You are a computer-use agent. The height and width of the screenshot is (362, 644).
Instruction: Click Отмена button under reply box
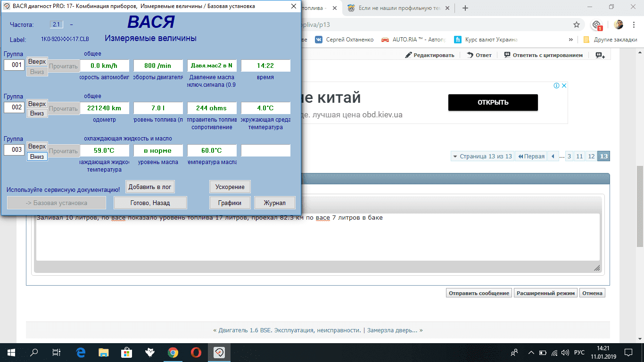pos(592,293)
